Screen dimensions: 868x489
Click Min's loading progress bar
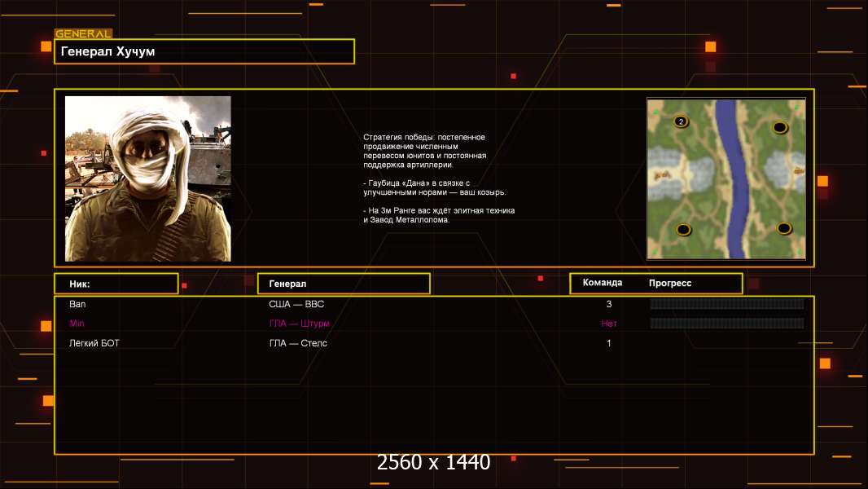click(727, 323)
